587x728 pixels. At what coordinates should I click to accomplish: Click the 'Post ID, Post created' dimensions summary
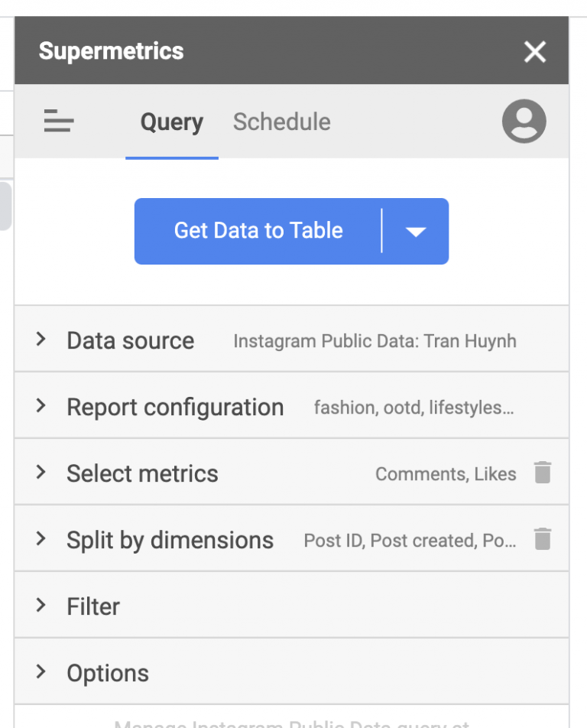click(410, 541)
